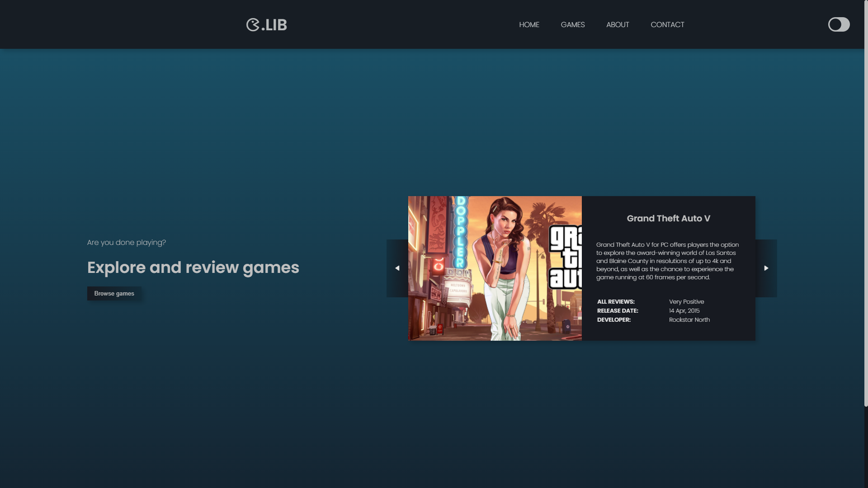
Task: Open the ABOUT page
Action: pyautogui.click(x=618, y=25)
